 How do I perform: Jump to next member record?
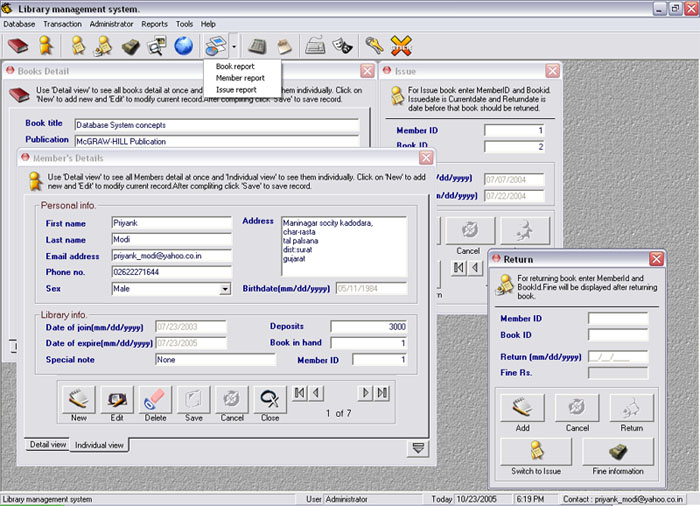[x=365, y=393]
